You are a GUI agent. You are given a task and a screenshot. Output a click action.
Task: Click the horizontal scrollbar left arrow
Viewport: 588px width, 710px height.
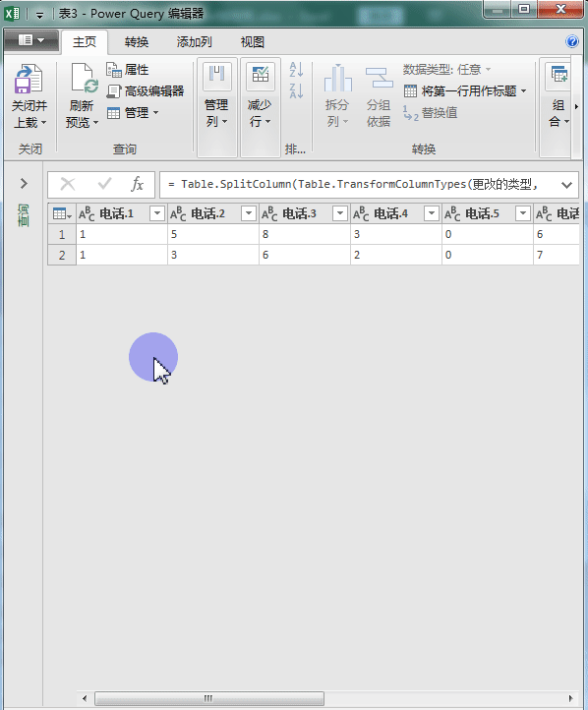(x=85, y=698)
